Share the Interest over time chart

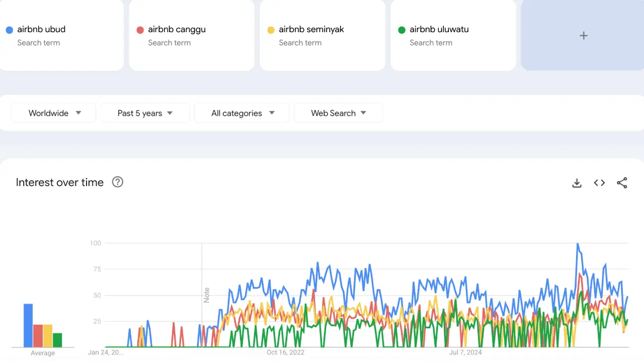pyautogui.click(x=622, y=183)
